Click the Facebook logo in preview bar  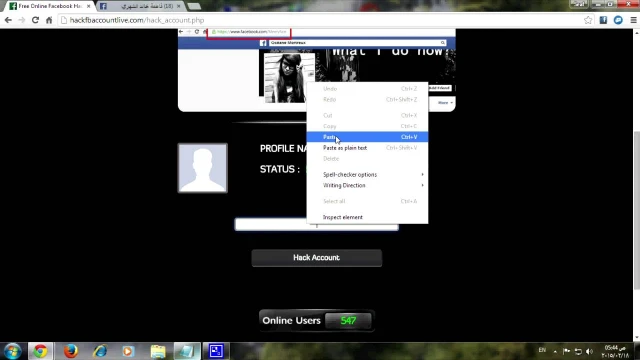click(263, 43)
